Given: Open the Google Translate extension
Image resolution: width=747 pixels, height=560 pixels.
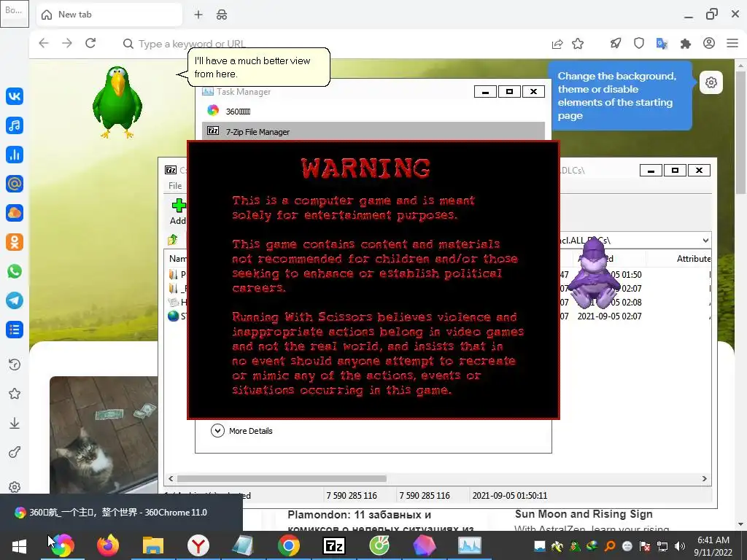Looking at the screenshot, I should (662, 44).
